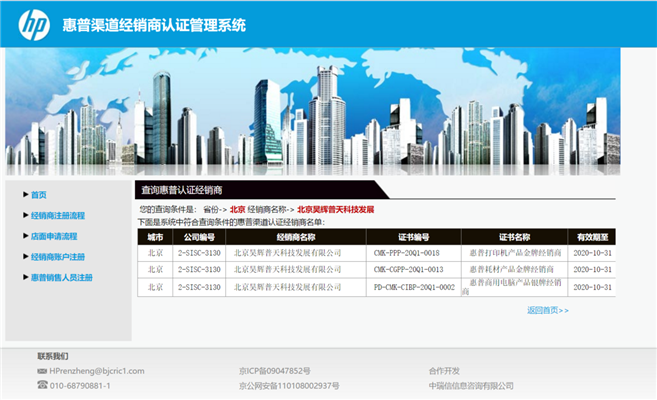Select certificate number CMK-PPP-20Q1-0018
The height and width of the screenshot is (400, 657).
(x=406, y=253)
